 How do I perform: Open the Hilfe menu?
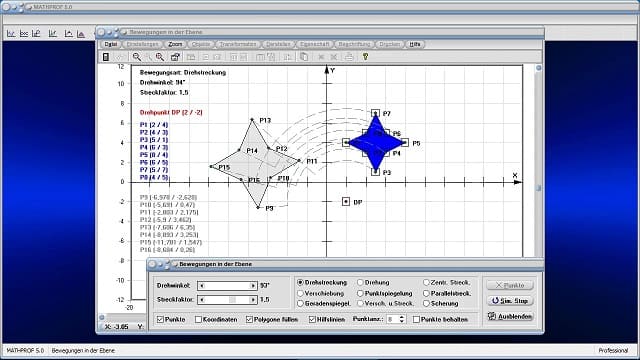(x=415, y=44)
